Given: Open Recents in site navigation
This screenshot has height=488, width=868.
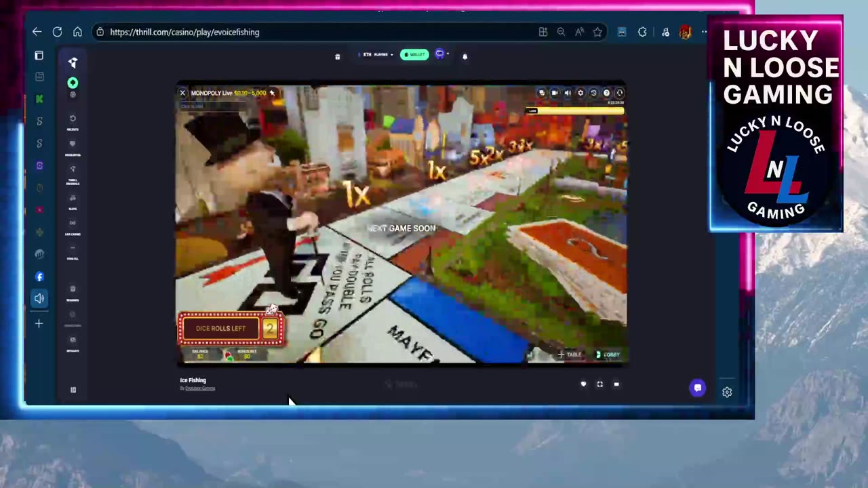Looking at the screenshot, I should coord(73,123).
